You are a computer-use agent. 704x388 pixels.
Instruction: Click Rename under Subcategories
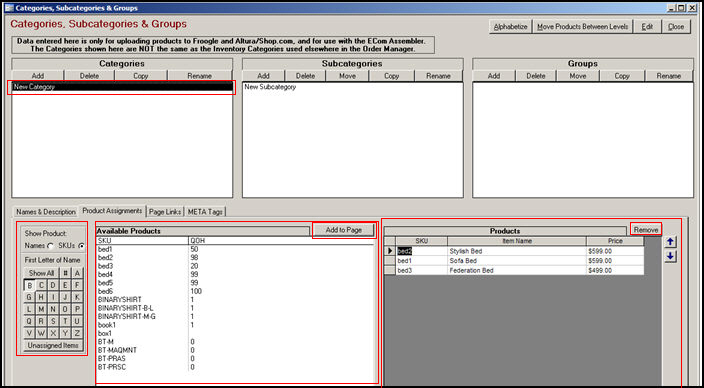click(438, 76)
